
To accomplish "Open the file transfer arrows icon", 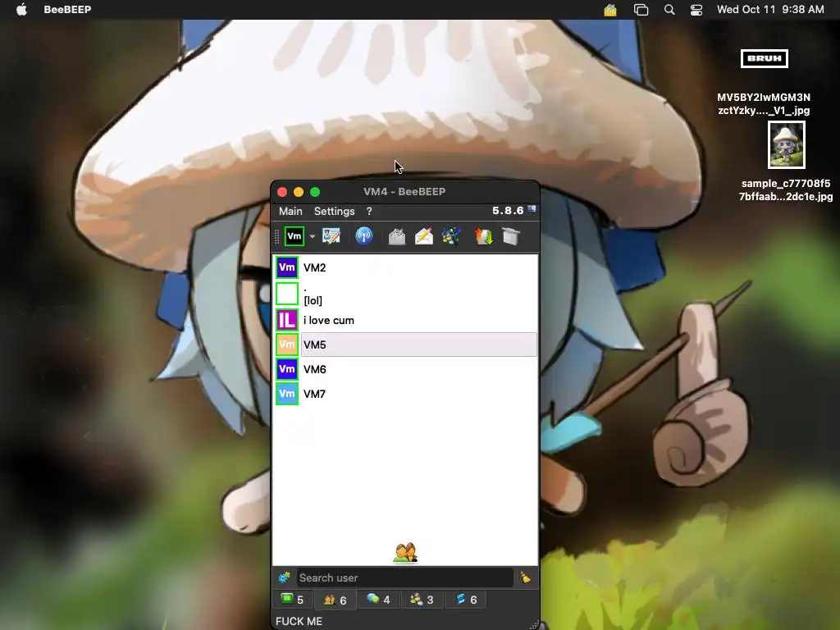I will tap(484, 236).
